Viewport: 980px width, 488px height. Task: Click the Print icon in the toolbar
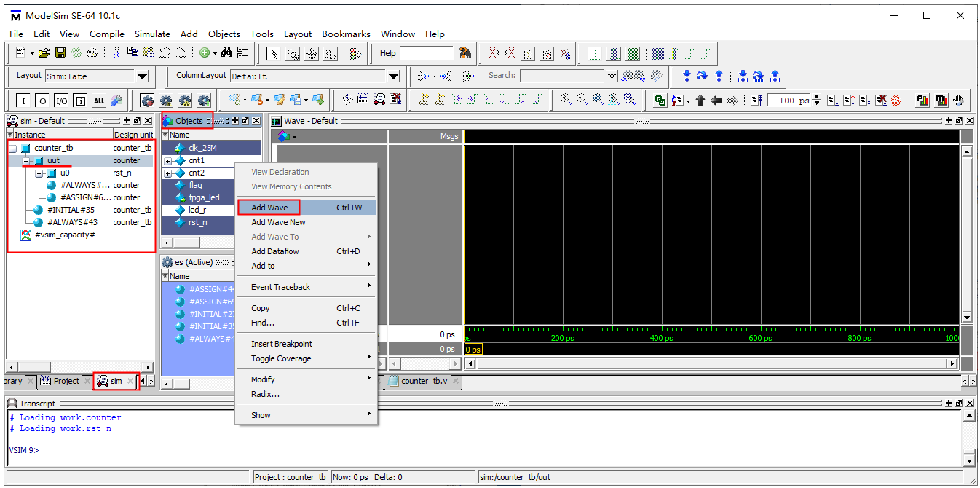pos(92,53)
